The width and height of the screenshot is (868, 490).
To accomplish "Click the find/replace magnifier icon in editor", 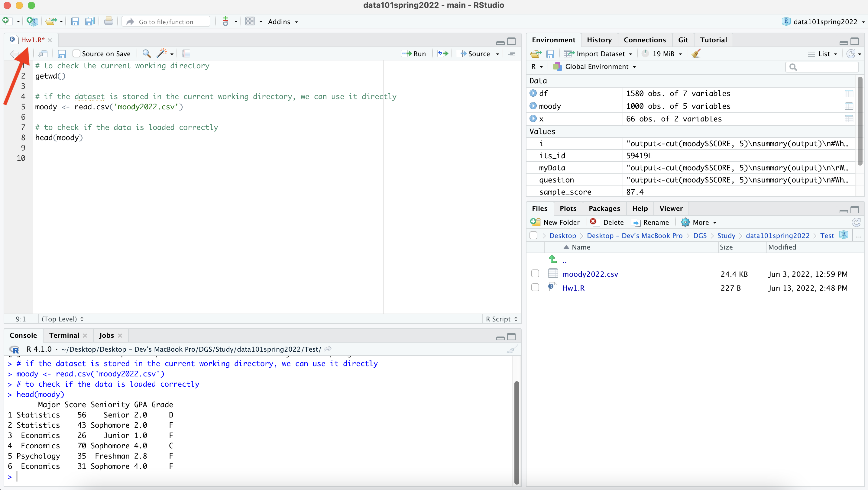I will coord(146,54).
